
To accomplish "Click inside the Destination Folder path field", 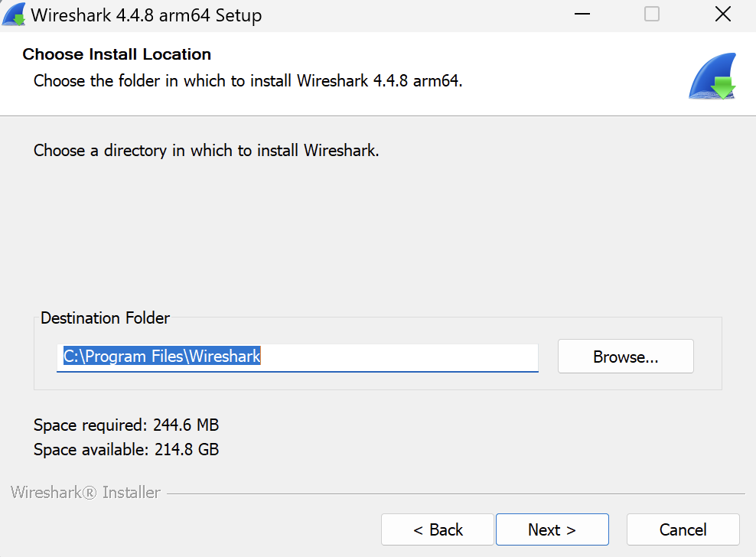I will pos(398,357).
